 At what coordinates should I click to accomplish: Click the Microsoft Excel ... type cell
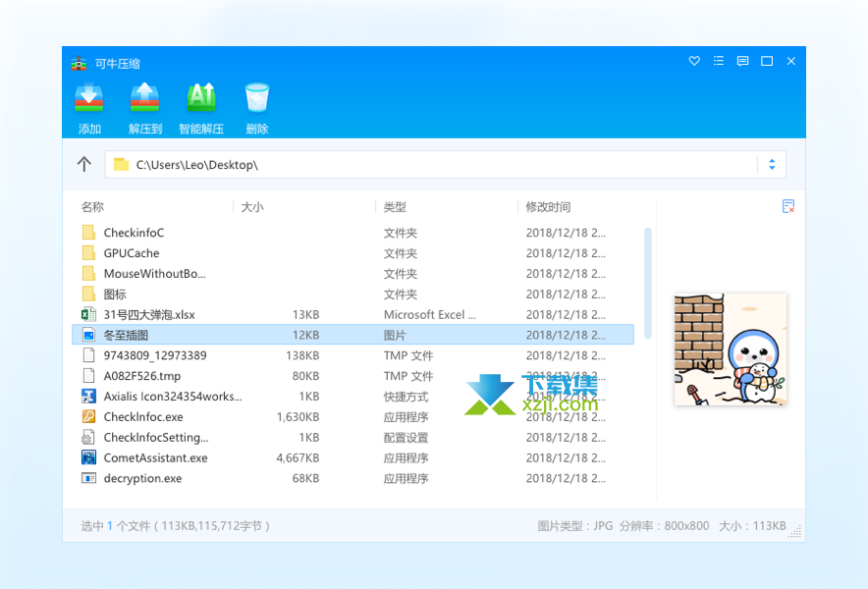point(430,314)
